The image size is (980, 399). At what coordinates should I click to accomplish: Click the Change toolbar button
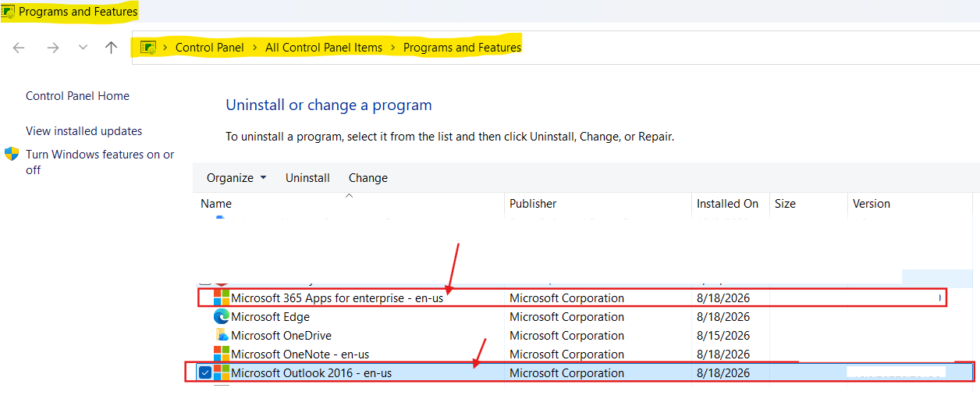coord(368,178)
